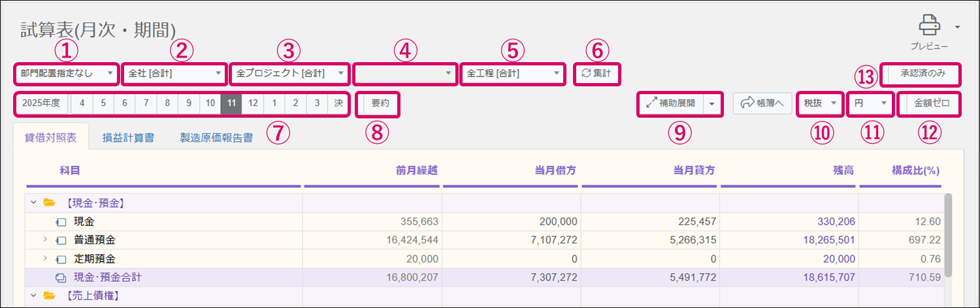This screenshot has width=980, height=308.
Task: Switch to the 製造原価報告書 tab
Action: [x=216, y=138]
